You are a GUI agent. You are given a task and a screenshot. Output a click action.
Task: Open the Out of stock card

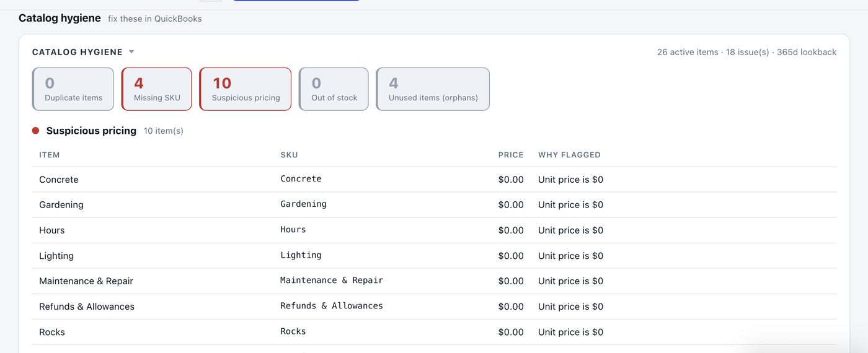[x=334, y=89]
